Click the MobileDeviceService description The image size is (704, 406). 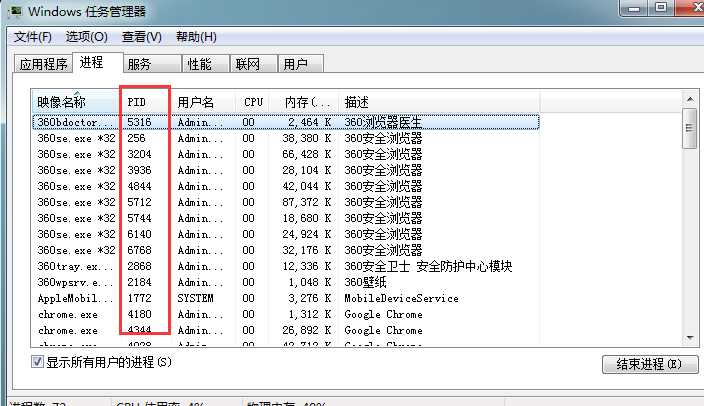(x=401, y=298)
